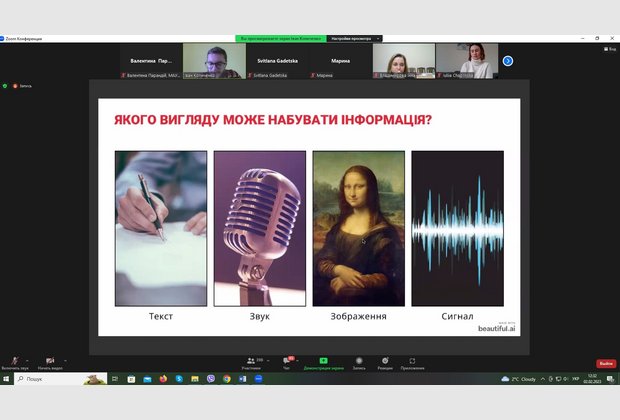The image size is (620, 420).
Task: Open the Chat panel
Action: click(286, 362)
